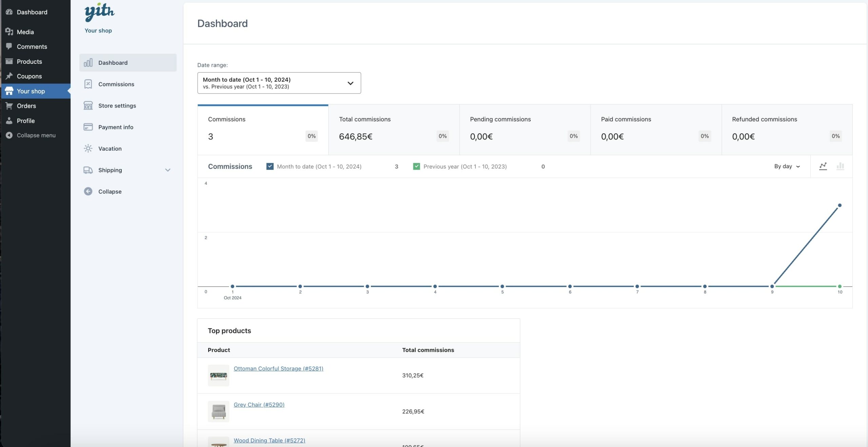Image resolution: width=868 pixels, height=447 pixels.
Task: Switch the chart to bar view
Action: [840, 166]
